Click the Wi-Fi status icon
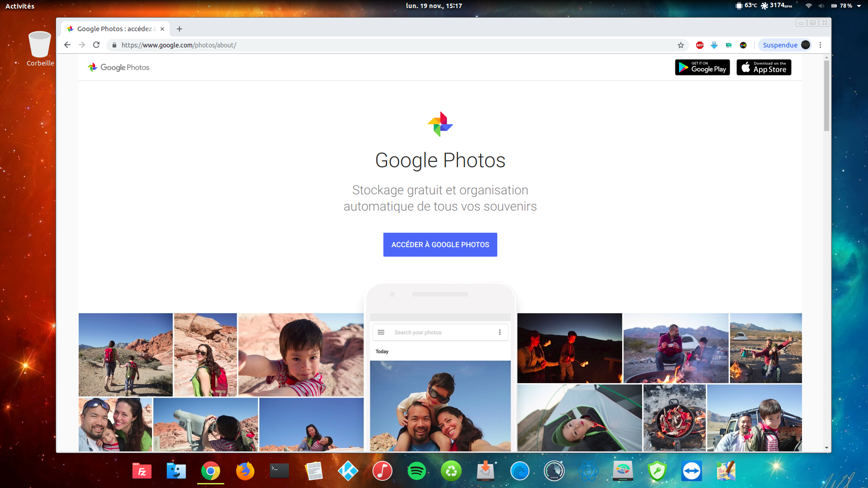 [809, 6]
